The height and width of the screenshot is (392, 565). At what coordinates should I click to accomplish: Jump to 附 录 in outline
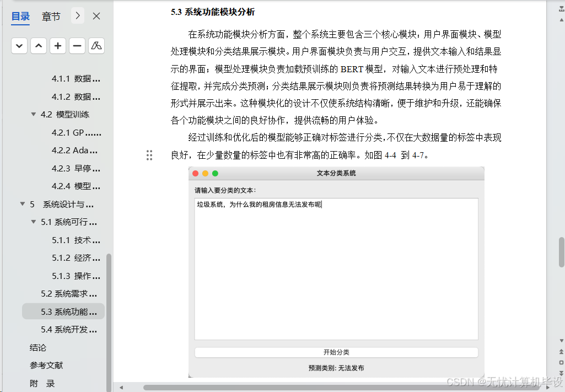[x=42, y=383]
